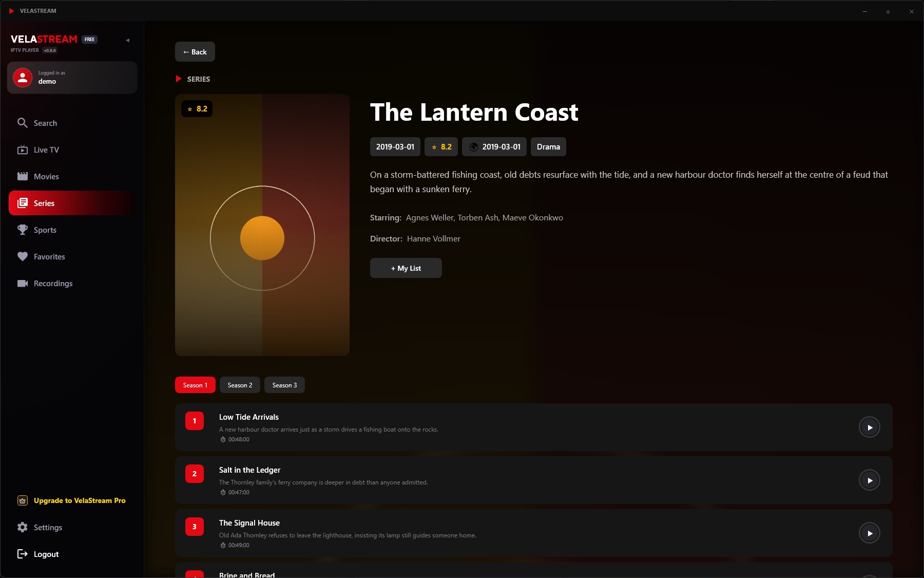Open the Sports section
Viewport: 924px width, 578px height.
click(x=72, y=230)
